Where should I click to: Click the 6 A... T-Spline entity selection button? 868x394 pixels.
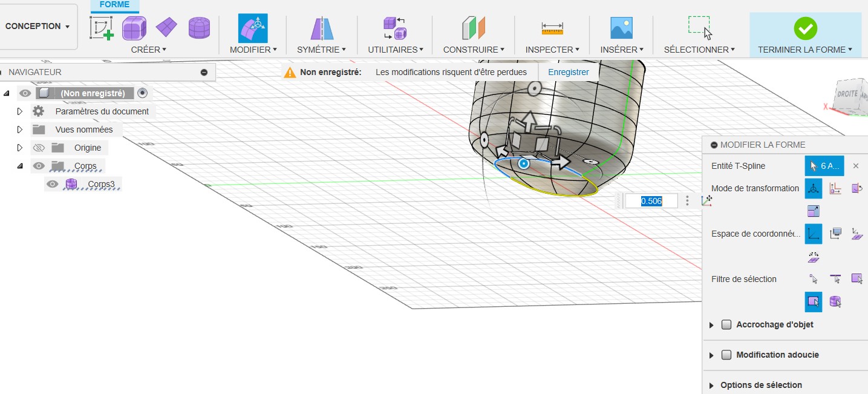pyautogui.click(x=824, y=166)
